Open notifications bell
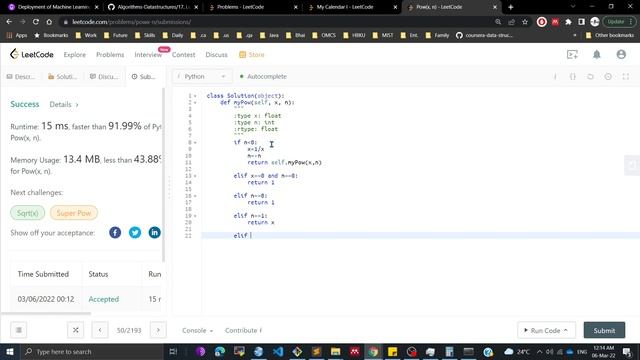The width and height of the screenshot is (640, 360). [x=596, y=54]
